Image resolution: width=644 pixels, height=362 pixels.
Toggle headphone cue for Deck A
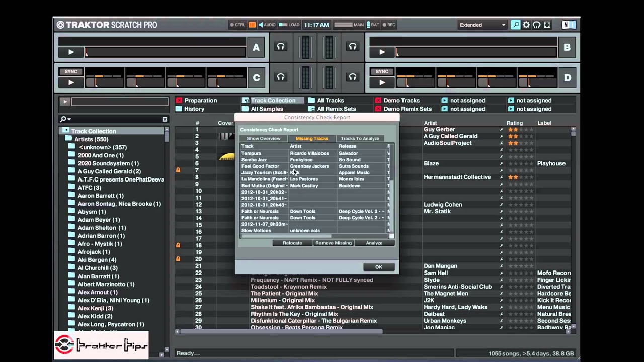pyautogui.click(x=281, y=47)
